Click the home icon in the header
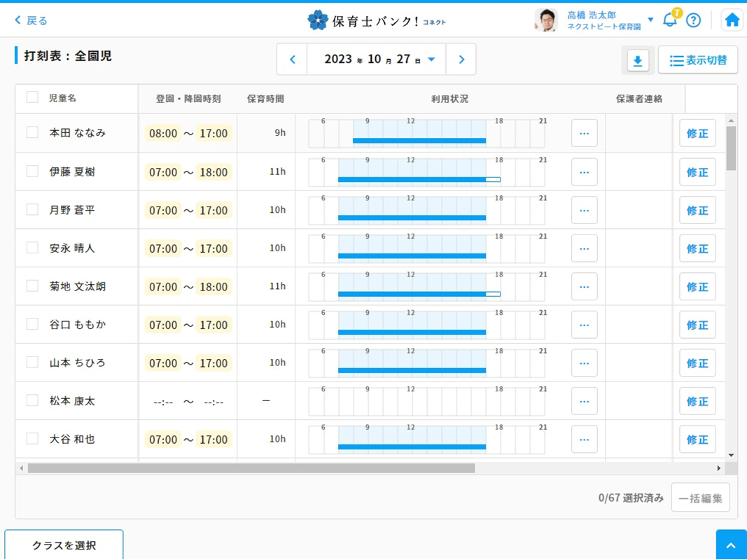 tap(732, 20)
